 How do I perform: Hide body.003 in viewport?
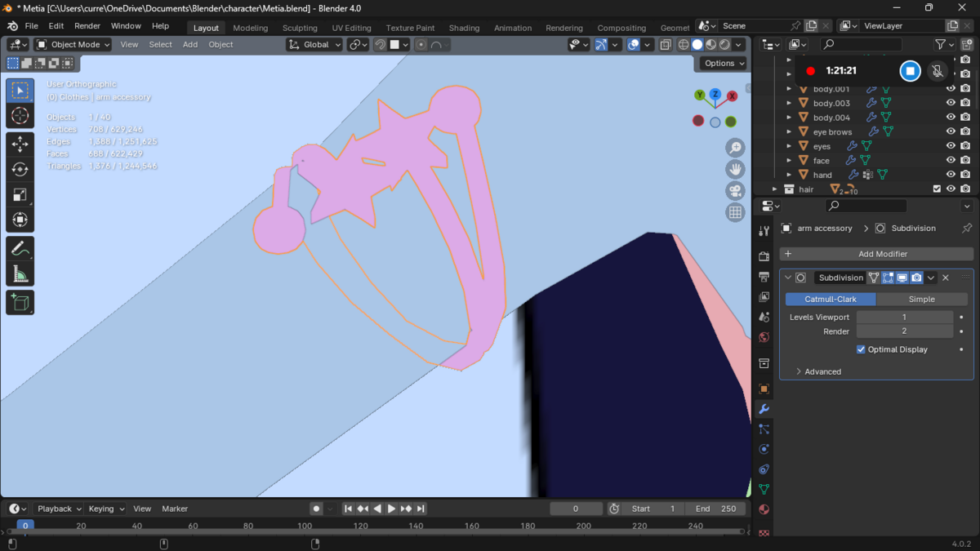[951, 103]
